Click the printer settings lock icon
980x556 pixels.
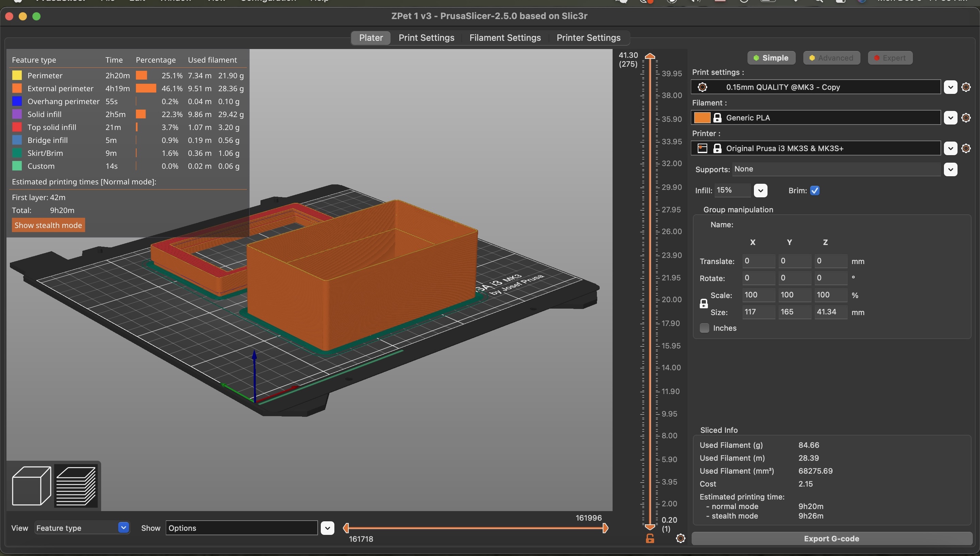[x=716, y=148]
